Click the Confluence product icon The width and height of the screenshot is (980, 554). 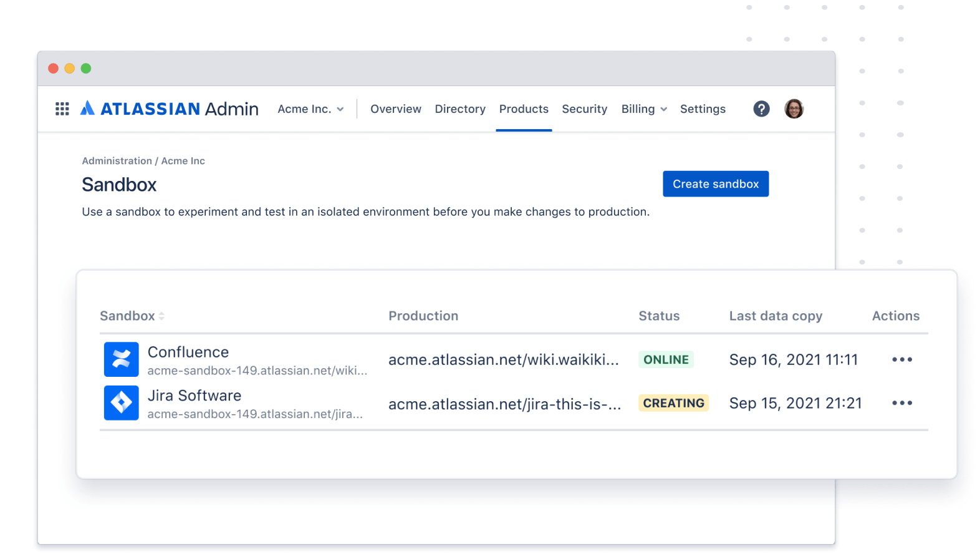coord(121,359)
